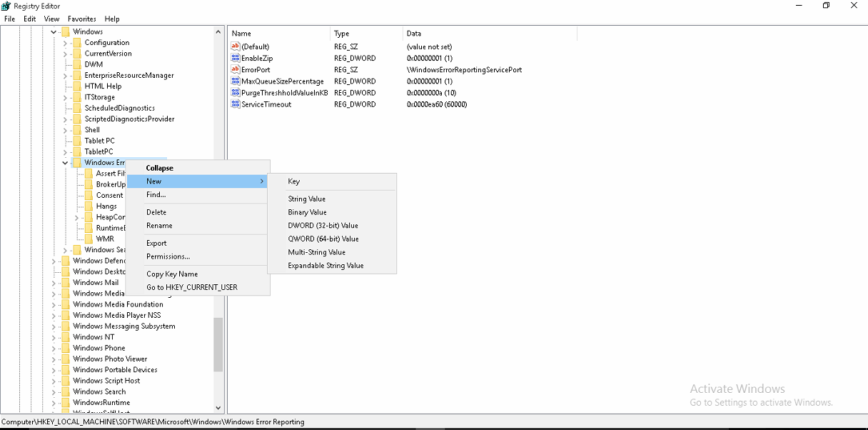Viewport: 868px width, 430px height.
Task: Click the ScriptedDiagnosticsProvider folder icon
Action: point(77,119)
